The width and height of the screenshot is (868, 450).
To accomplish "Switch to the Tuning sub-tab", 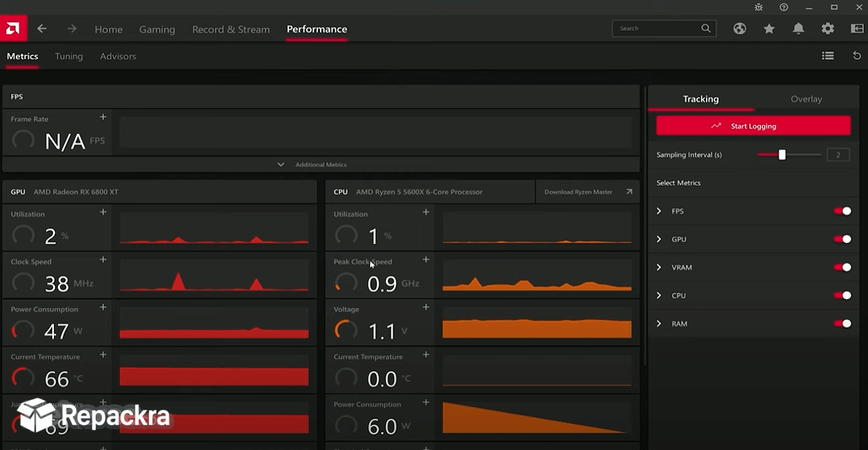I will click(x=69, y=56).
